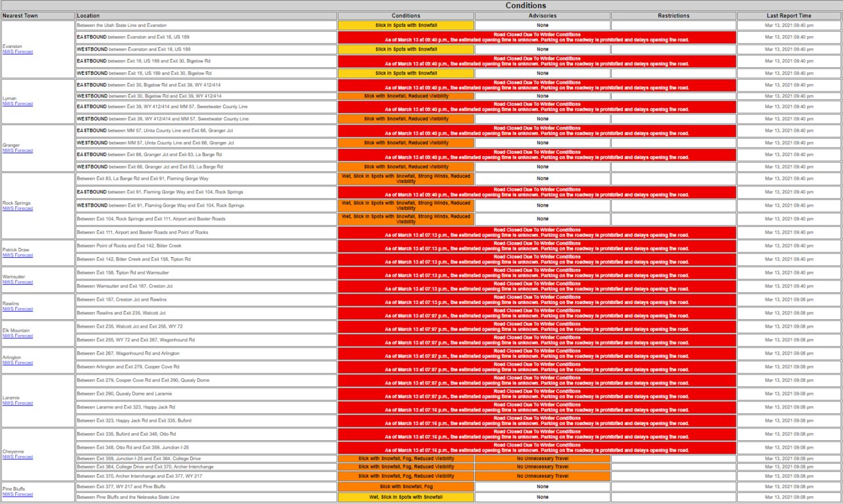Select 'Between Pine Bluffs and the Nebraska State Line'
Screen dimensions: 843x504
tap(207, 497)
